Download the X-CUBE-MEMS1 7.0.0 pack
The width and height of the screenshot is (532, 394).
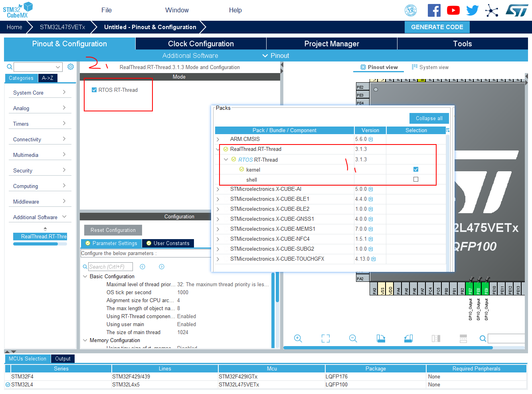pos(371,229)
